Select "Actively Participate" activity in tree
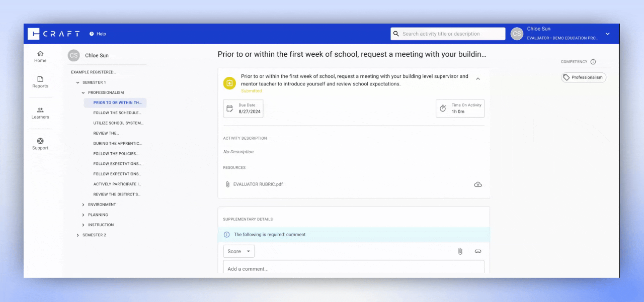Image resolution: width=644 pixels, height=302 pixels. 117,184
